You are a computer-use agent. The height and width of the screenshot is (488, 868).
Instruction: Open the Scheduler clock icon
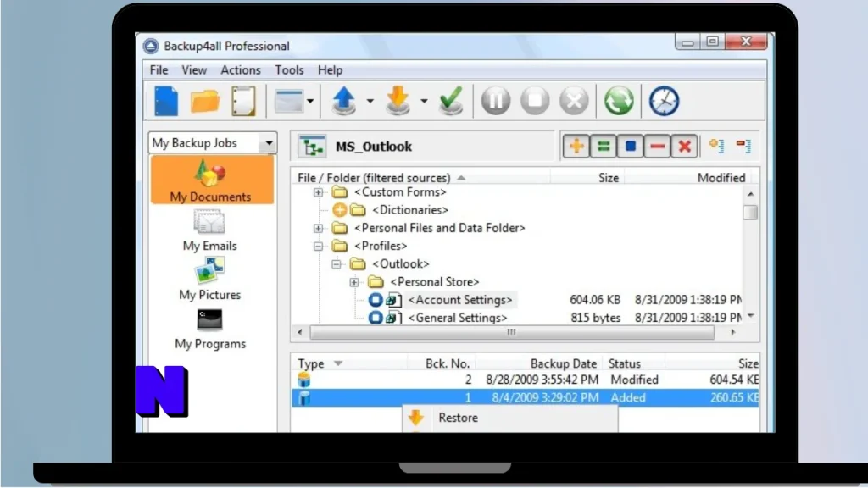tap(664, 101)
